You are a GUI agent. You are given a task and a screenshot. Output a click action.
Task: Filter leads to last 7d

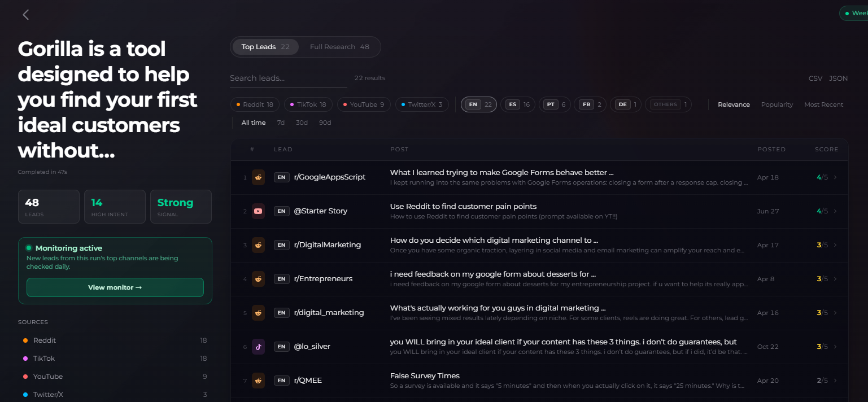(x=281, y=123)
